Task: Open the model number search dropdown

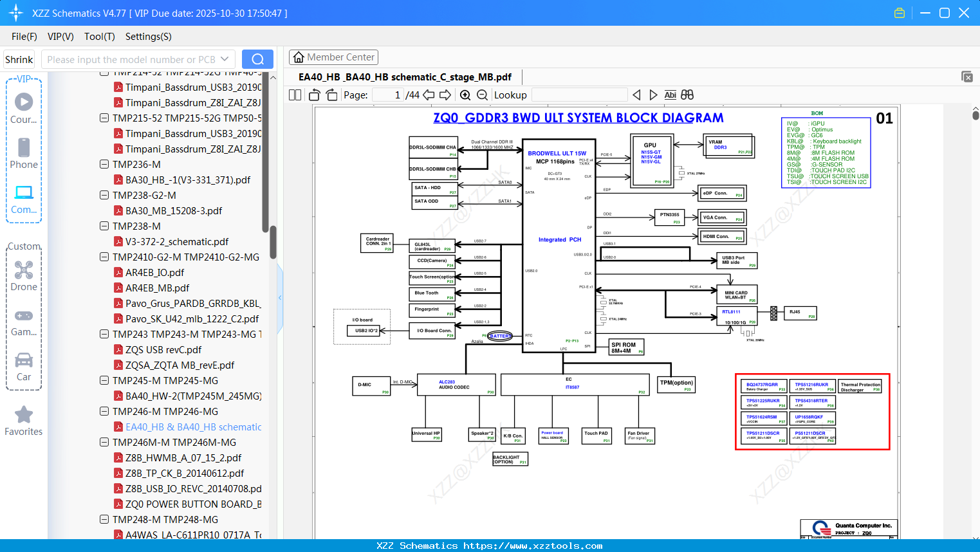Action: [x=225, y=59]
